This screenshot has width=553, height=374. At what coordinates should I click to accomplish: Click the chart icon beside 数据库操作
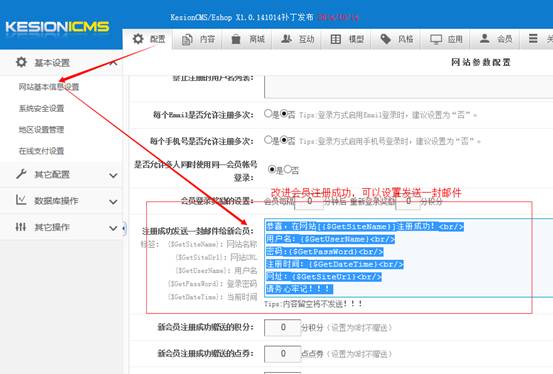[21, 200]
